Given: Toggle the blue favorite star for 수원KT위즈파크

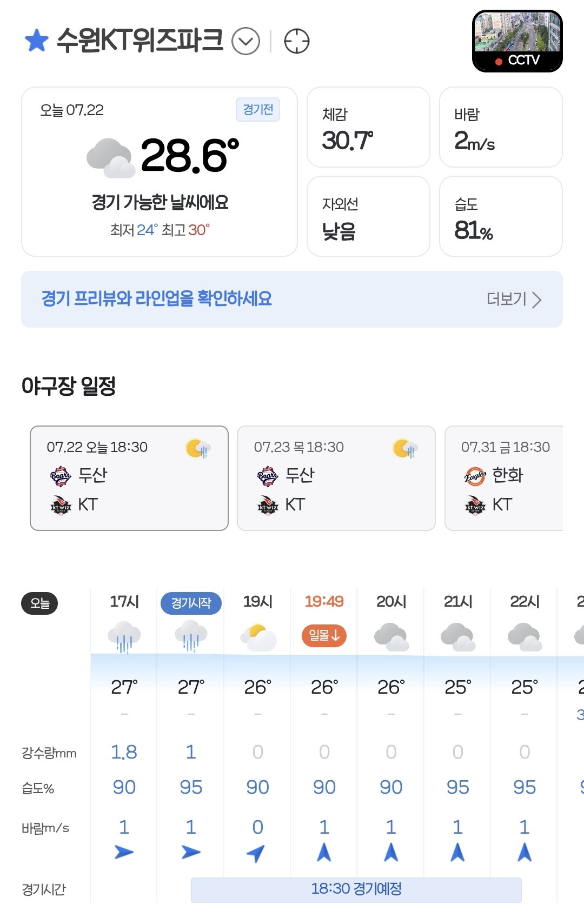Looking at the screenshot, I should [37, 41].
